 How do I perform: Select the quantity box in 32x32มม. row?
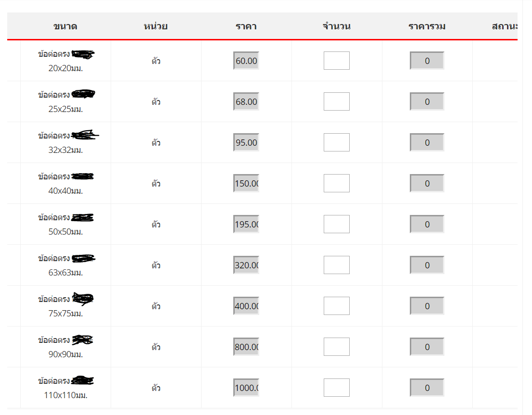point(336,142)
